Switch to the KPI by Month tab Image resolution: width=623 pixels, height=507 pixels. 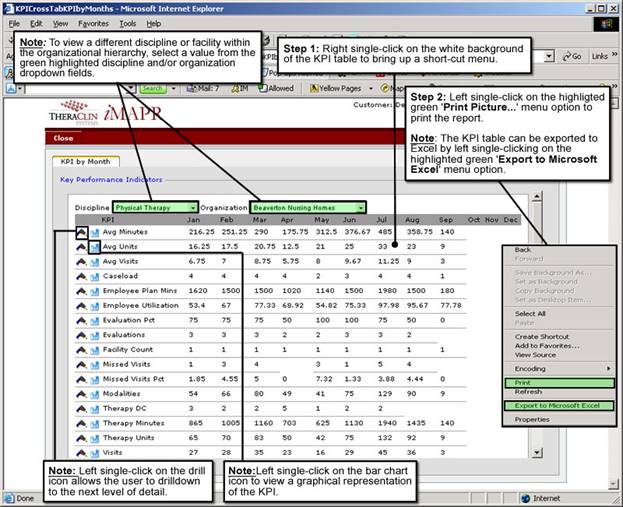(86, 161)
